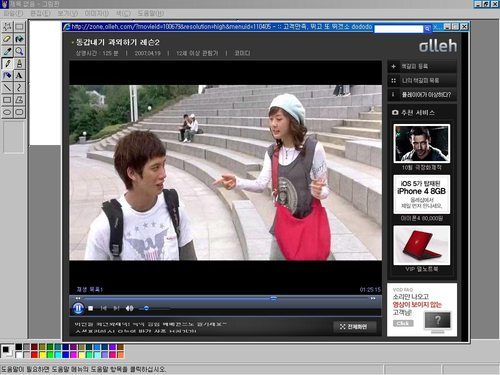Click the previous track button in the player
Screen dimensions: 500x375
(103, 308)
